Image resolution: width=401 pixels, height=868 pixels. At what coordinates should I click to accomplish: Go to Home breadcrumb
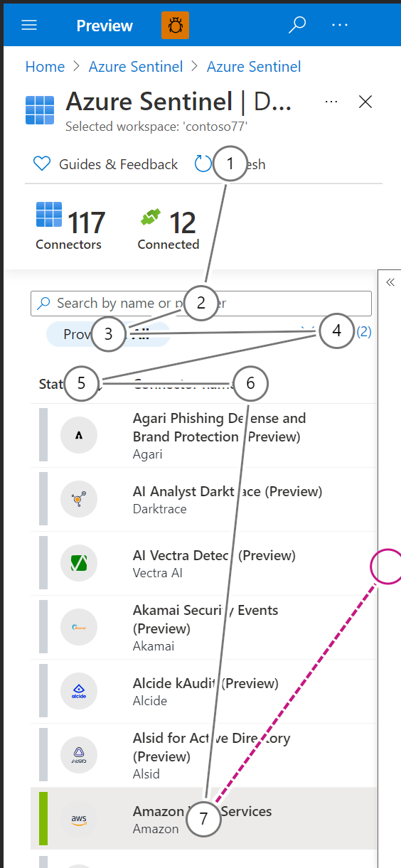click(45, 67)
